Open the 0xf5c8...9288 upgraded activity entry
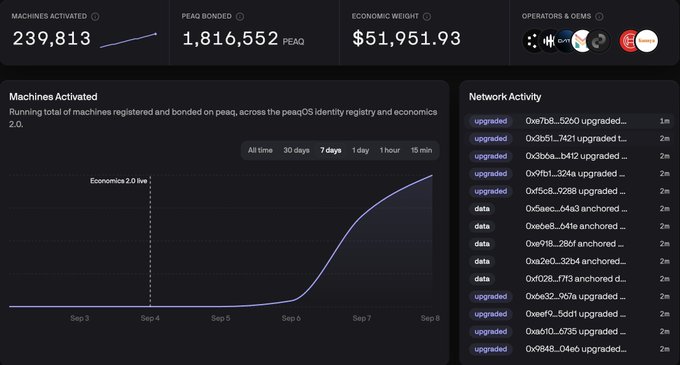680x365 pixels. pos(569,191)
